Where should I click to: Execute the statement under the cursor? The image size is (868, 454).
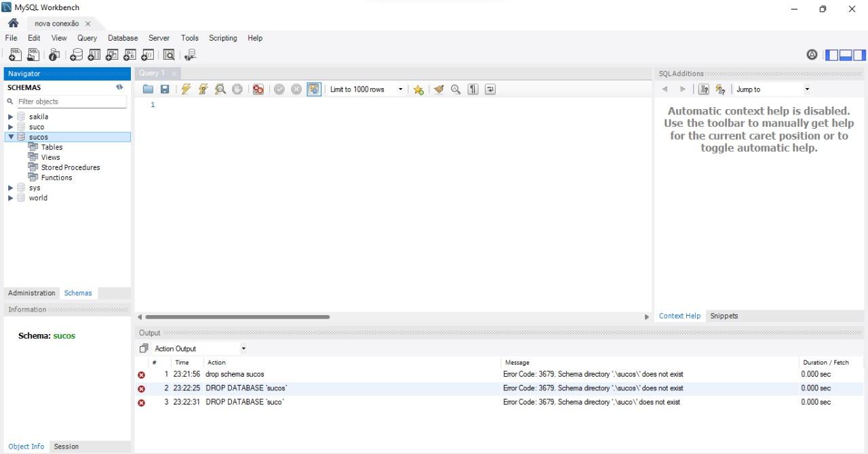click(203, 89)
